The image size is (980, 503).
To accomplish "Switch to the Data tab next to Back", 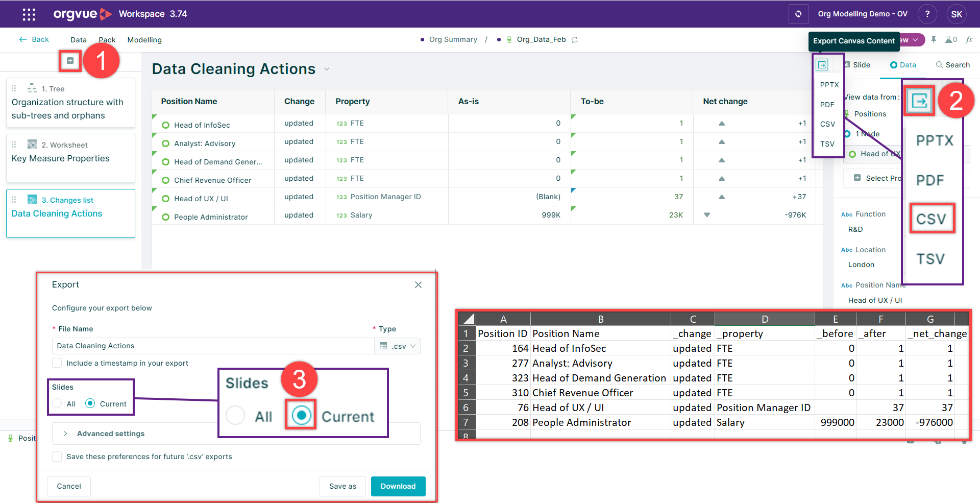I will coord(79,40).
